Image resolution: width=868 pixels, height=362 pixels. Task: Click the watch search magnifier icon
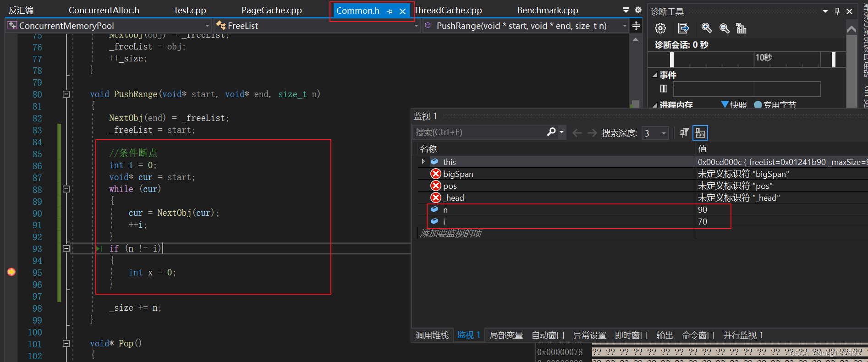tap(551, 132)
